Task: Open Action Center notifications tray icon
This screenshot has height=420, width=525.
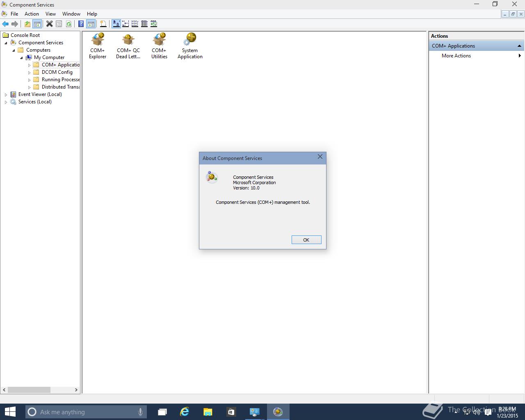Action: pyautogui.click(x=488, y=413)
